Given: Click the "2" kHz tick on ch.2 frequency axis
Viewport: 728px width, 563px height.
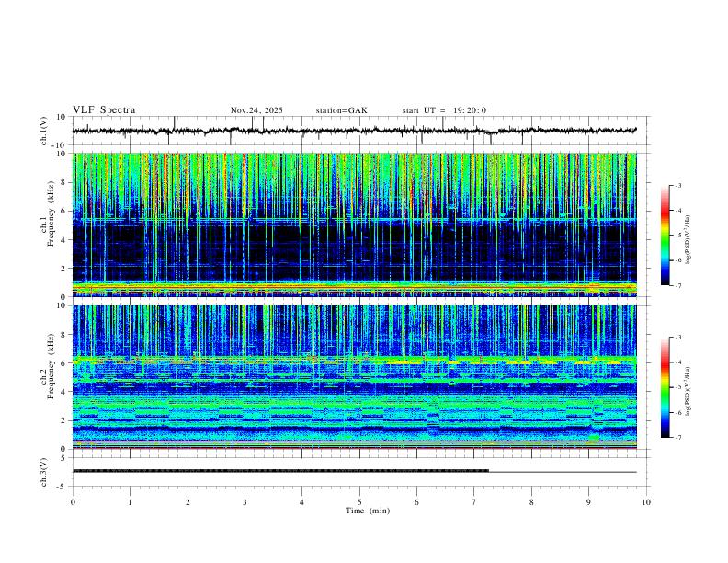Looking at the screenshot, I should [63, 420].
